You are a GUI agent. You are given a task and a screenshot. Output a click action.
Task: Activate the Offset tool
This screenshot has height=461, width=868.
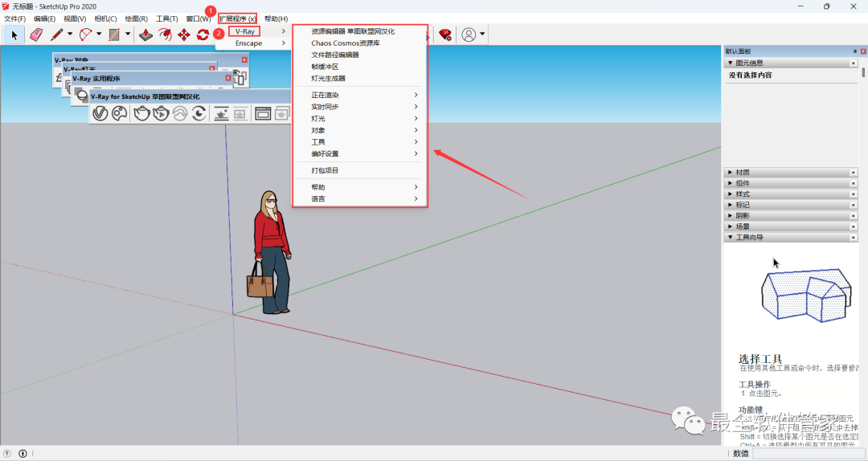tap(165, 35)
